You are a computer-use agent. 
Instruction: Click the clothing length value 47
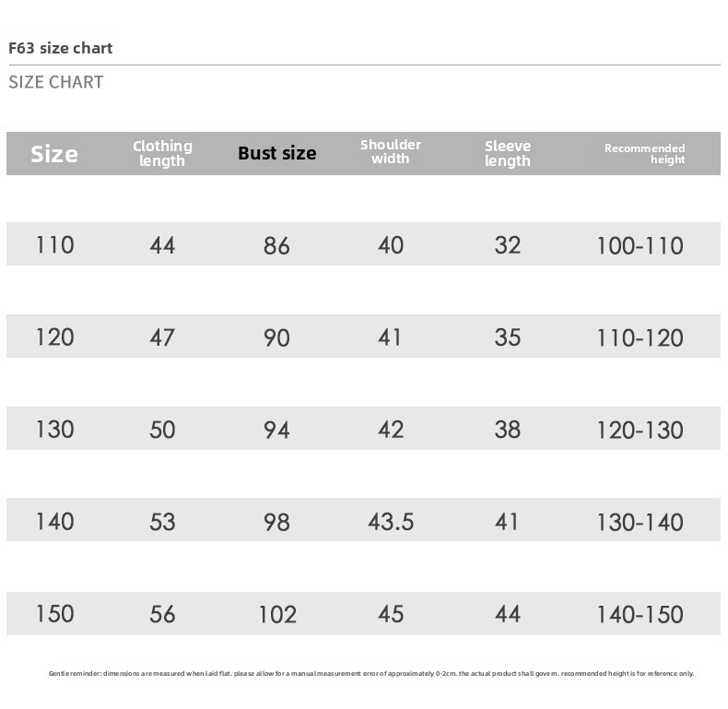point(162,337)
